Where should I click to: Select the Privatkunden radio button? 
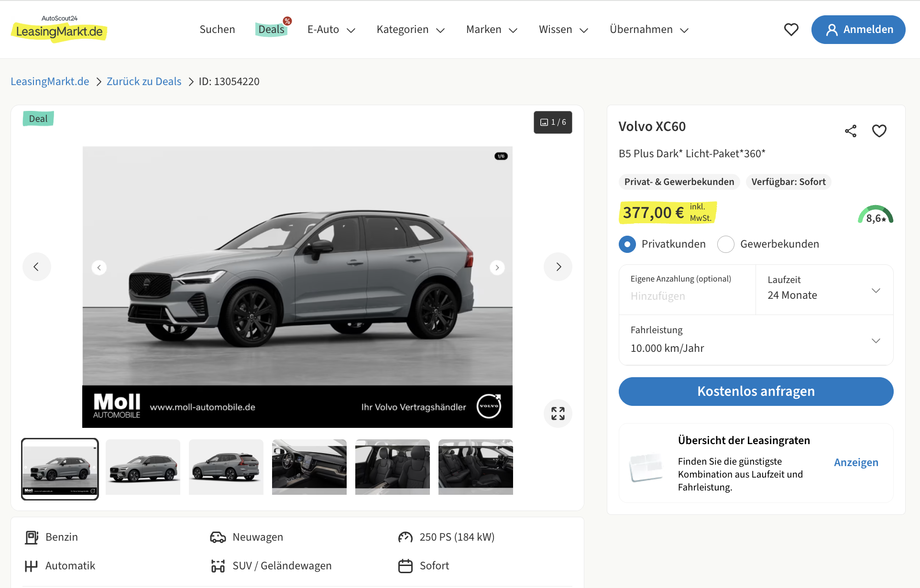[627, 244]
